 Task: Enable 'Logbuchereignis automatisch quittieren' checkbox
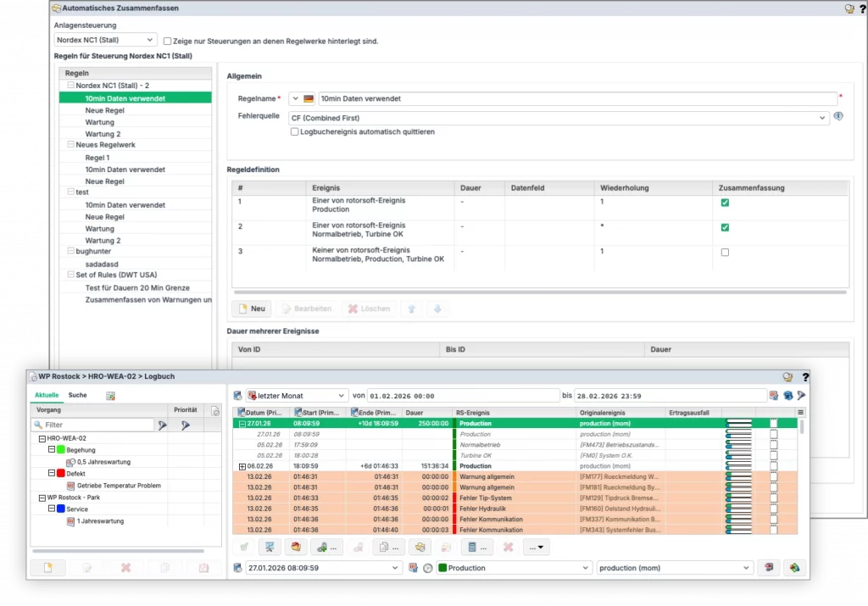click(295, 132)
